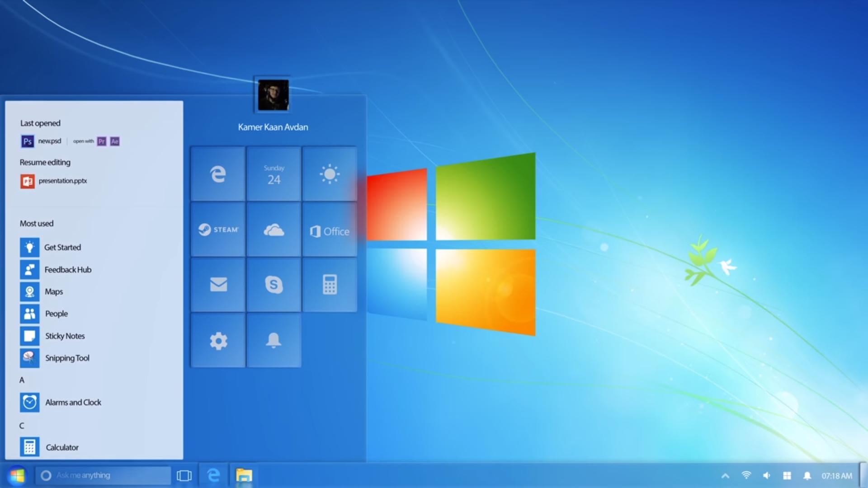
Task: Open Microsoft Edge browser tile
Action: 217,173
